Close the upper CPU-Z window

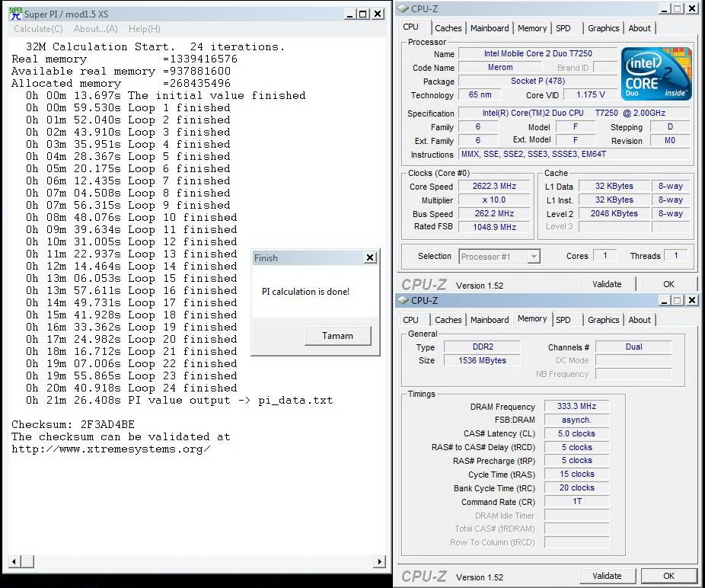(x=691, y=8)
